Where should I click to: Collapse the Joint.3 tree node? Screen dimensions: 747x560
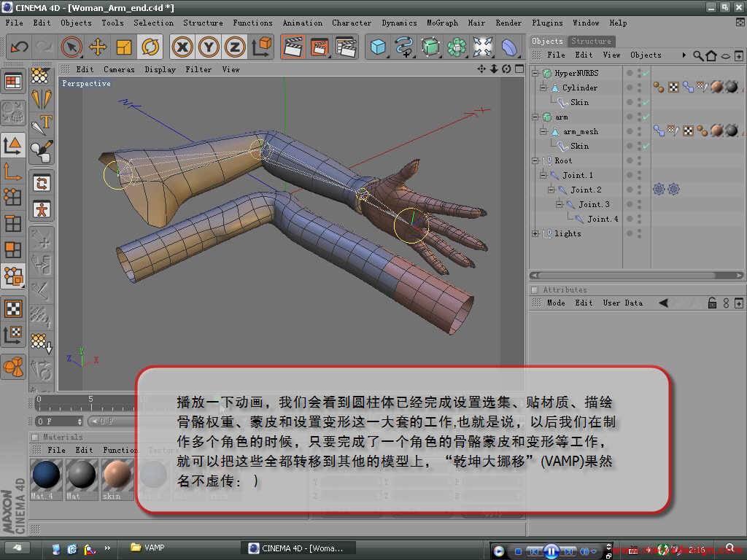pyautogui.click(x=560, y=204)
